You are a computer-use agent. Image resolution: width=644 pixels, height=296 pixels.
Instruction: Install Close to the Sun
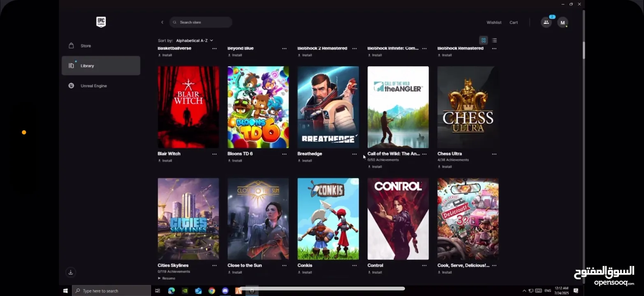(x=235, y=273)
